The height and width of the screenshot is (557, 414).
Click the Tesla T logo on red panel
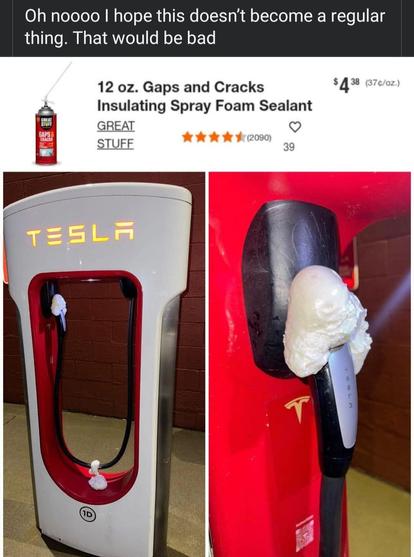point(298,409)
